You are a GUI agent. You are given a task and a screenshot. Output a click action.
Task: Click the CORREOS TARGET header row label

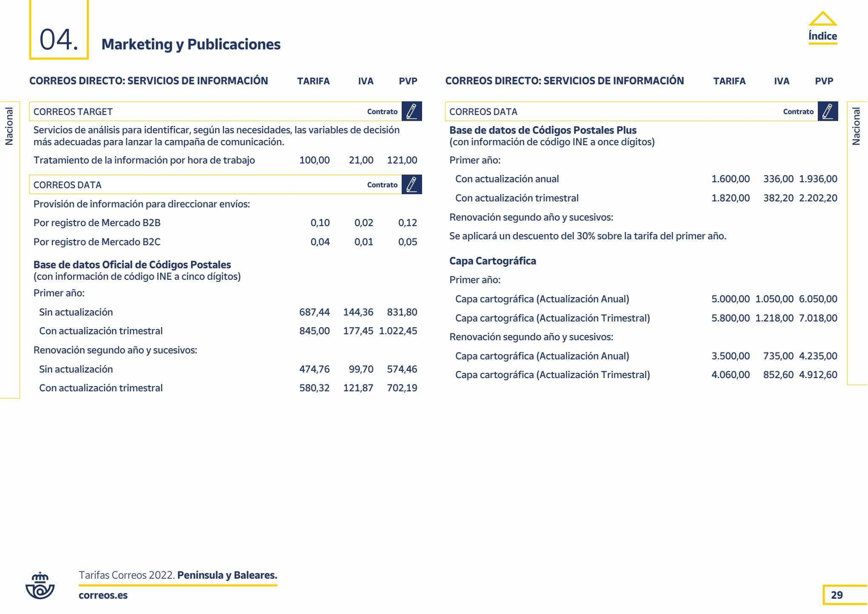coord(73,112)
